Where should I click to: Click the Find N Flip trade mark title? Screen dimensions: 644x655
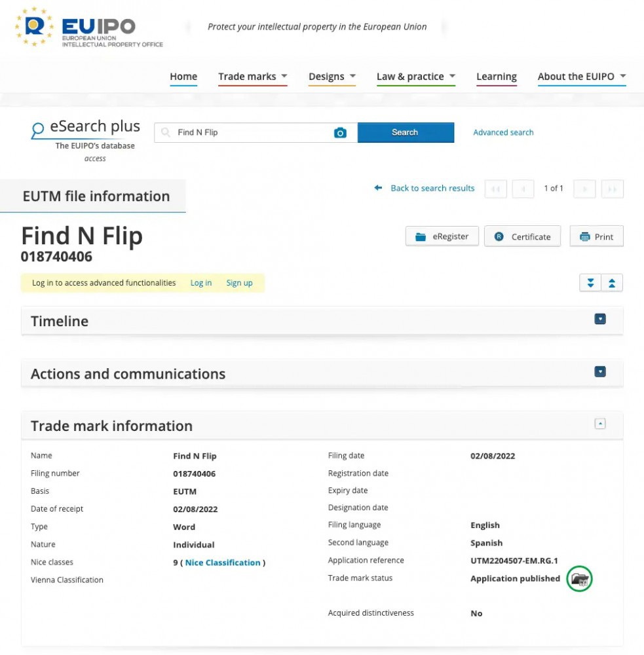point(82,236)
